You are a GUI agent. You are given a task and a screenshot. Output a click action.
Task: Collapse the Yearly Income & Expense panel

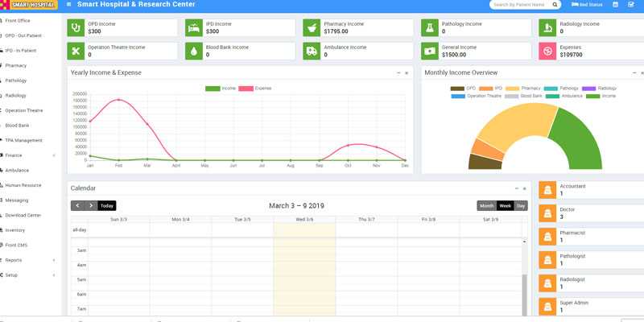tap(398, 73)
